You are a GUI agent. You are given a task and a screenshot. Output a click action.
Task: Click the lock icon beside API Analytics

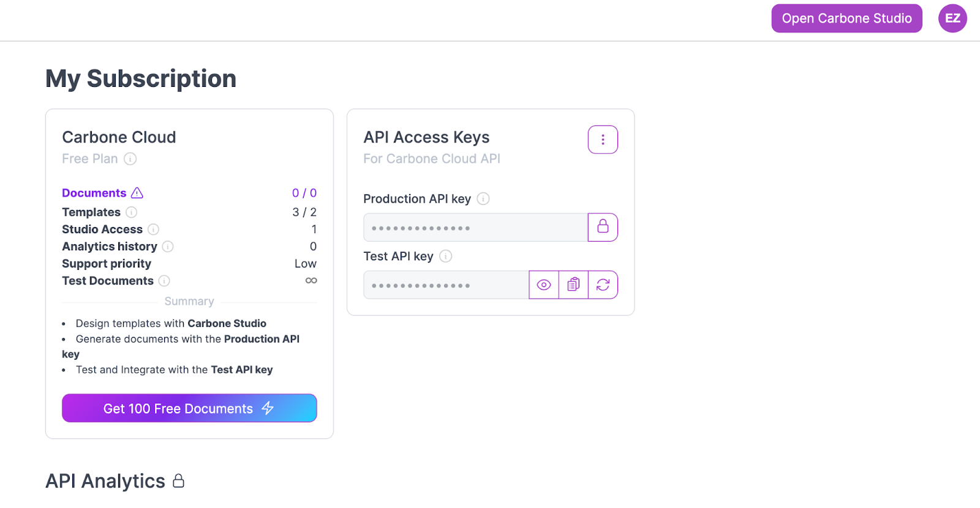(x=178, y=481)
